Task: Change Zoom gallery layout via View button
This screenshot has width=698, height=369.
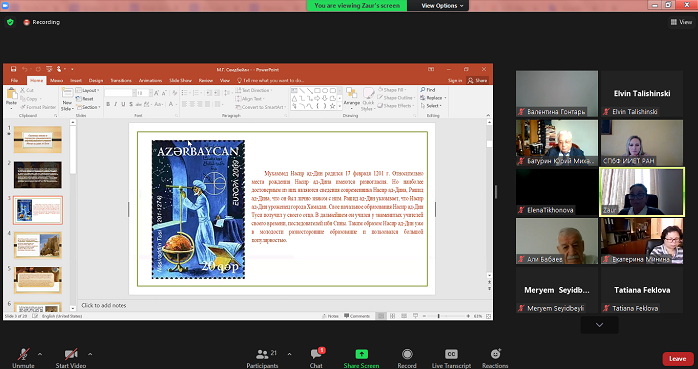Action: (682, 22)
